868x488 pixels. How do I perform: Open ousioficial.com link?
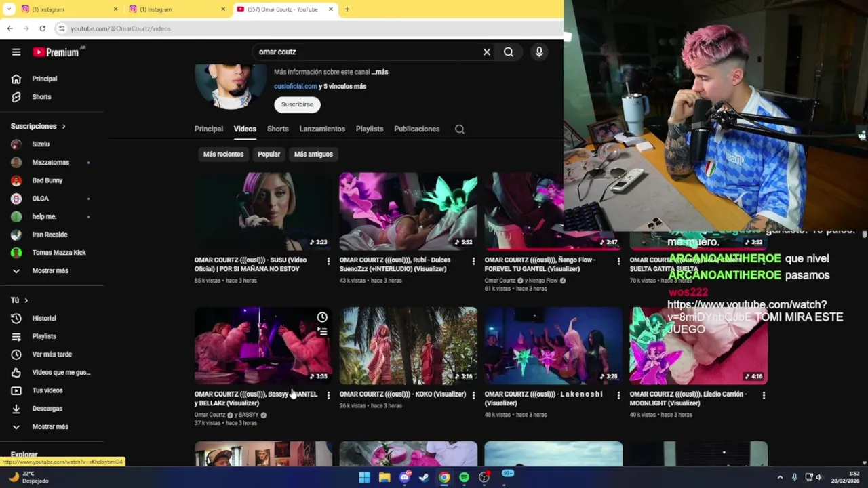click(x=295, y=87)
